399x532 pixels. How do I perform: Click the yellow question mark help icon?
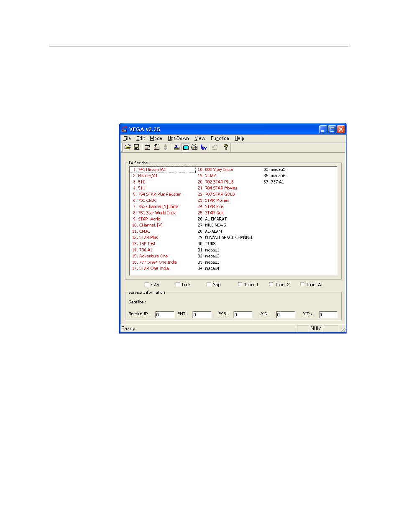click(x=226, y=147)
